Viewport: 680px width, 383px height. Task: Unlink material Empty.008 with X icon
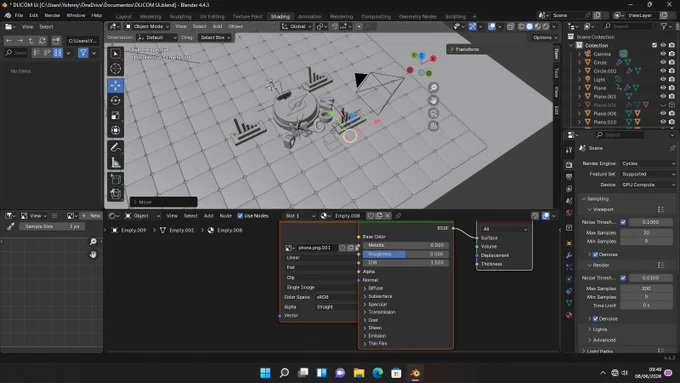point(388,216)
